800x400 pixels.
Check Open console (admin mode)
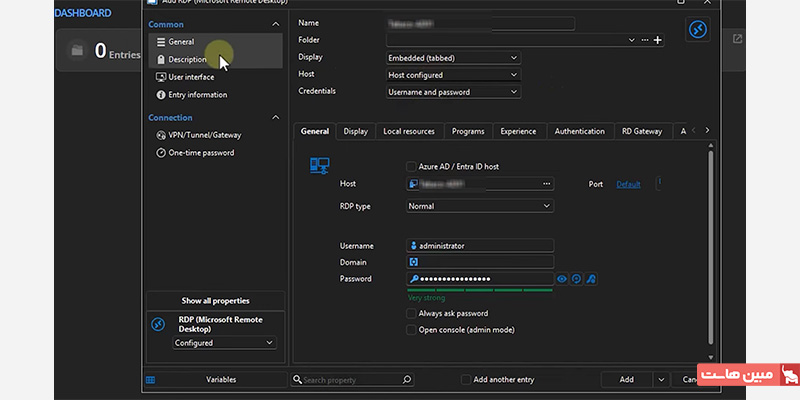(x=411, y=330)
